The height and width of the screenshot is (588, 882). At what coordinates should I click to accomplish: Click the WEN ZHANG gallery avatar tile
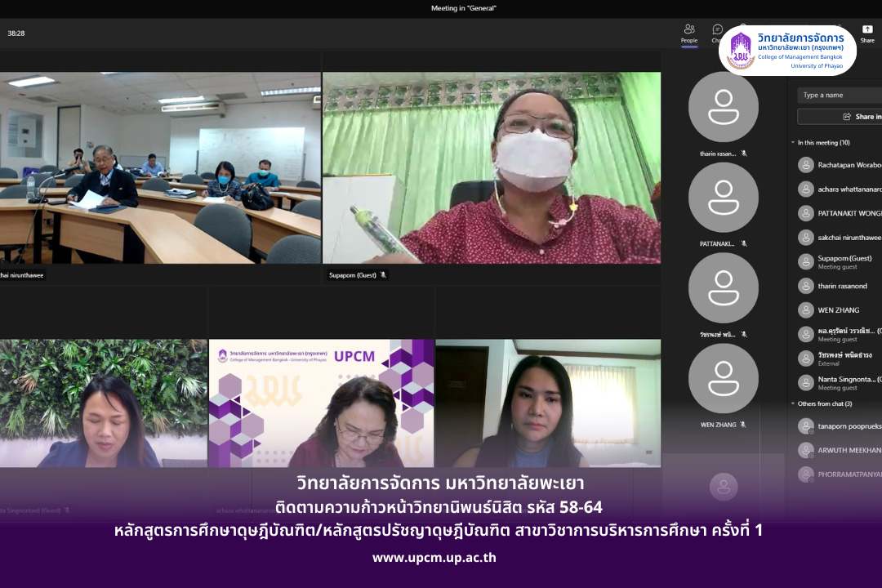(724, 379)
